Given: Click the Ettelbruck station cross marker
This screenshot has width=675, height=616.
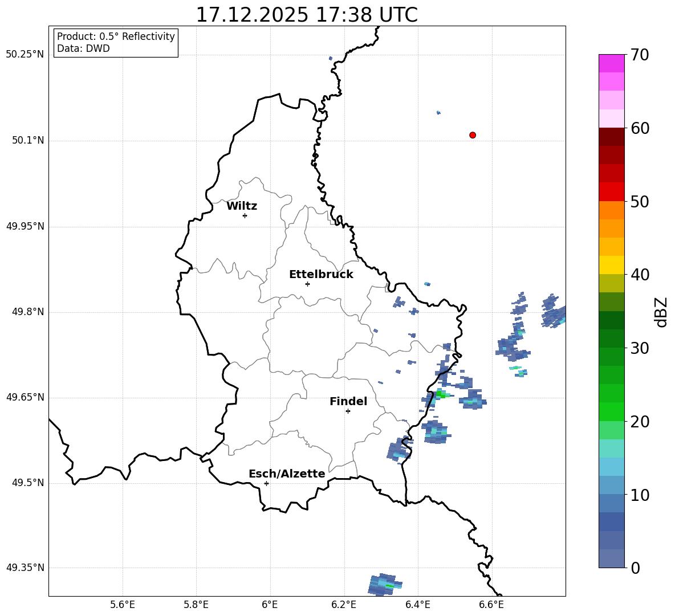Looking at the screenshot, I should [307, 284].
